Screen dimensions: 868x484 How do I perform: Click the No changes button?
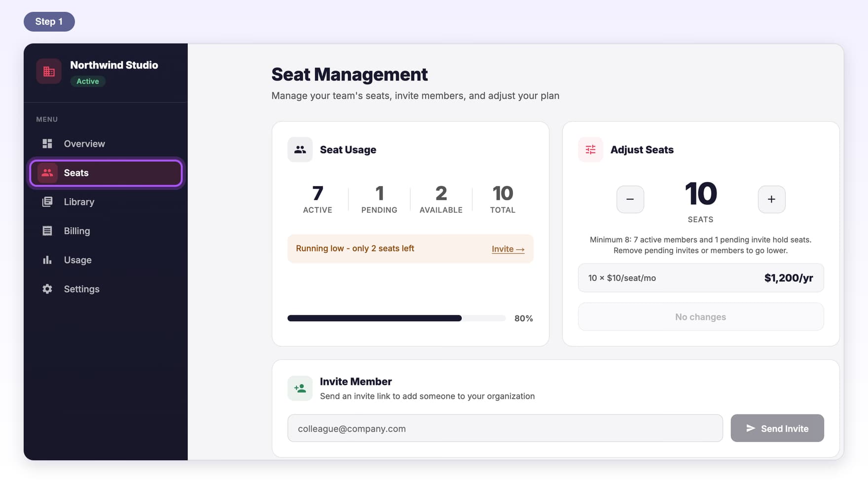(x=701, y=317)
